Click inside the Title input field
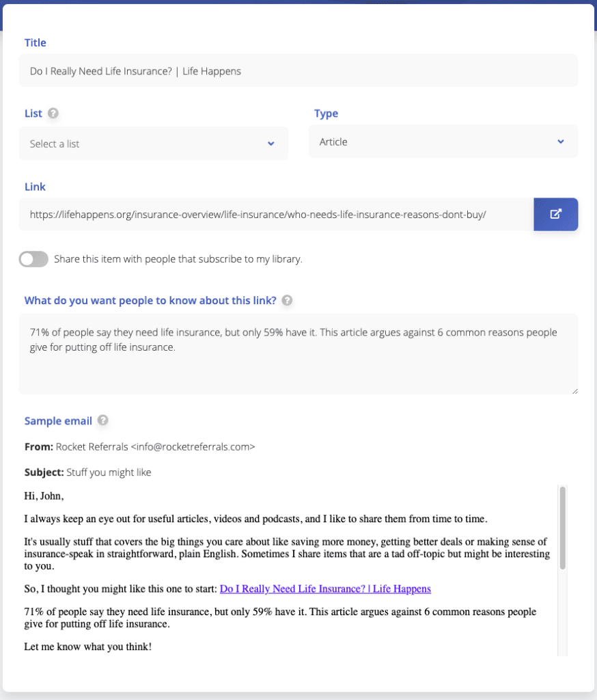The height and width of the screenshot is (700, 597). tap(298, 71)
